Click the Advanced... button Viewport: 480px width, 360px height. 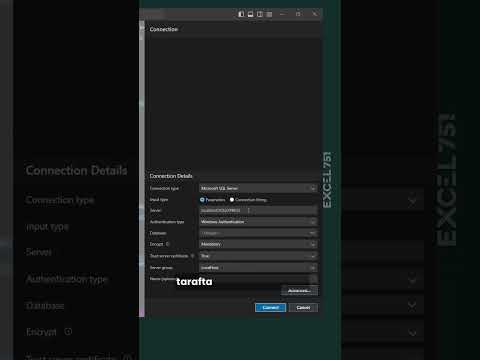pyautogui.click(x=299, y=291)
